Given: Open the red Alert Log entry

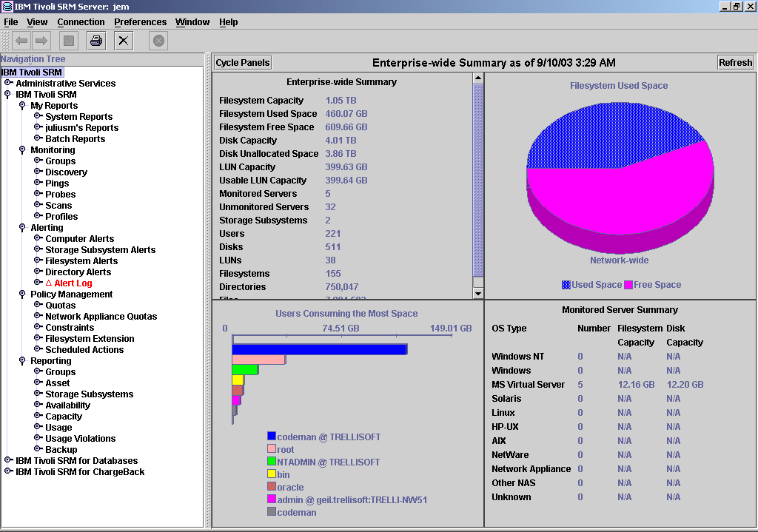Looking at the screenshot, I should 73,283.
